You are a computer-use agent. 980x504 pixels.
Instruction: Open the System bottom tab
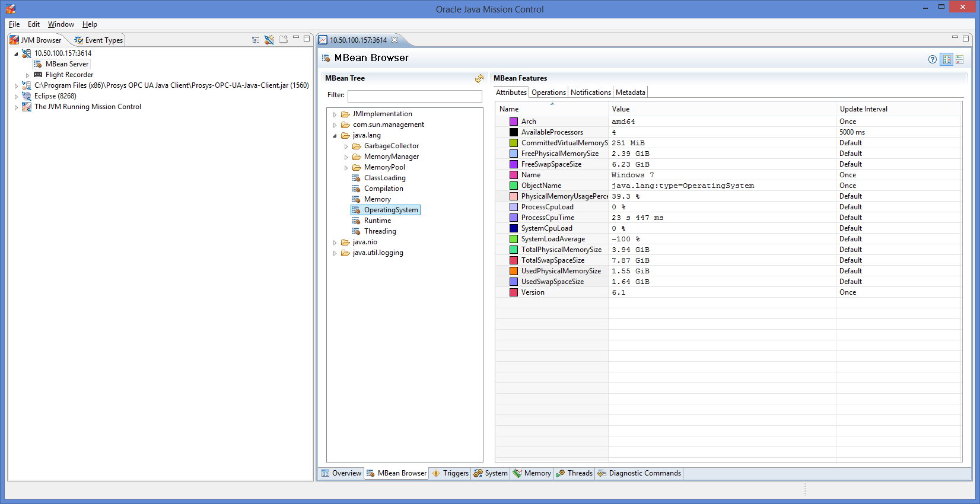491,473
